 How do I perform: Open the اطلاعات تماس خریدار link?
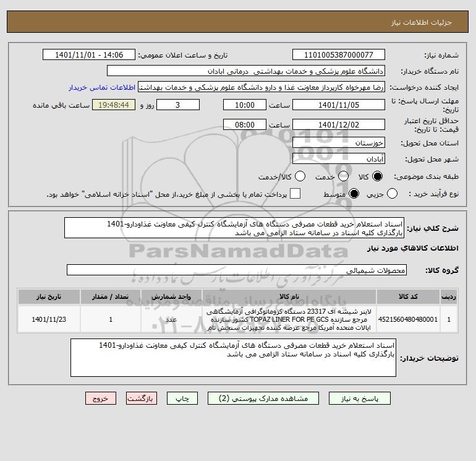[x=102, y=87]
